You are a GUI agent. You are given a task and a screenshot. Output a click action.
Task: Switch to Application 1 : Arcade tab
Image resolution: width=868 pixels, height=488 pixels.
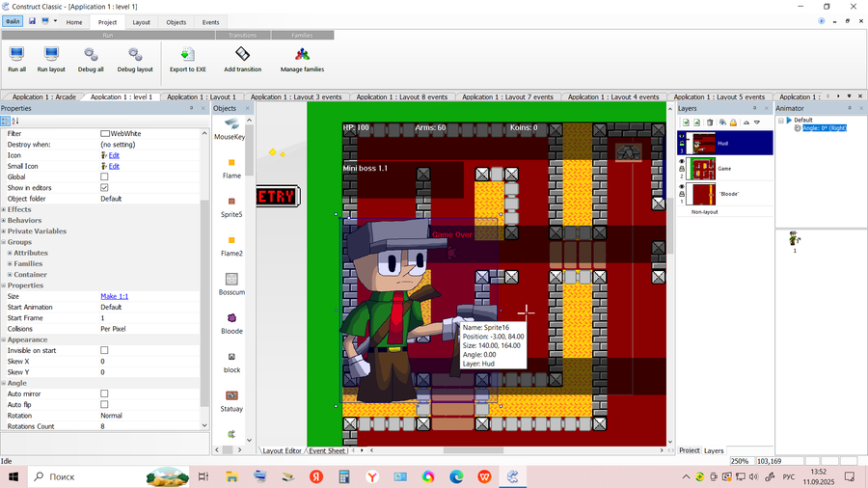43,96
